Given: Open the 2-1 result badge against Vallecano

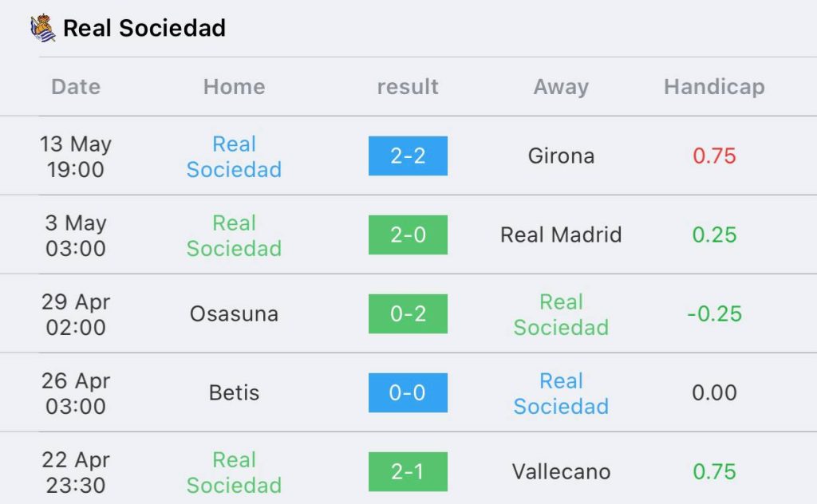Looking at the screenshot, I should pyautogui.click(x=408, y=472).
